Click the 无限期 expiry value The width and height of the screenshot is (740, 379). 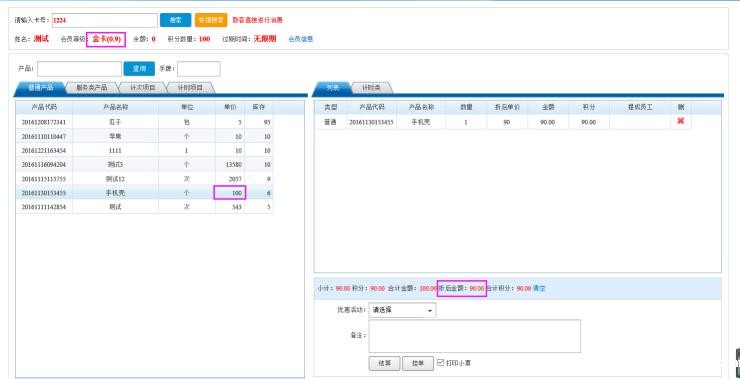(265, 39)
